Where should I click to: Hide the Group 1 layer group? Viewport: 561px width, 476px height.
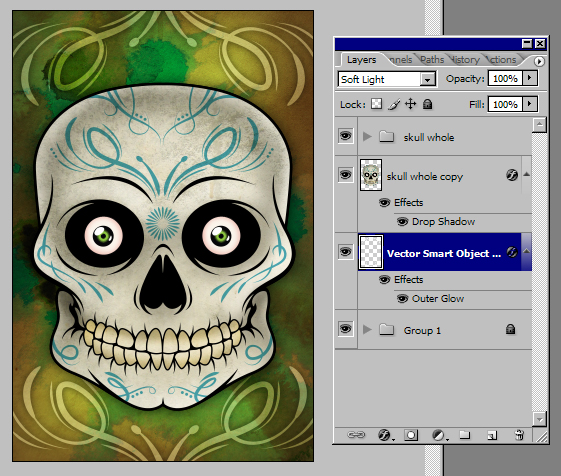tap(345, 329)
